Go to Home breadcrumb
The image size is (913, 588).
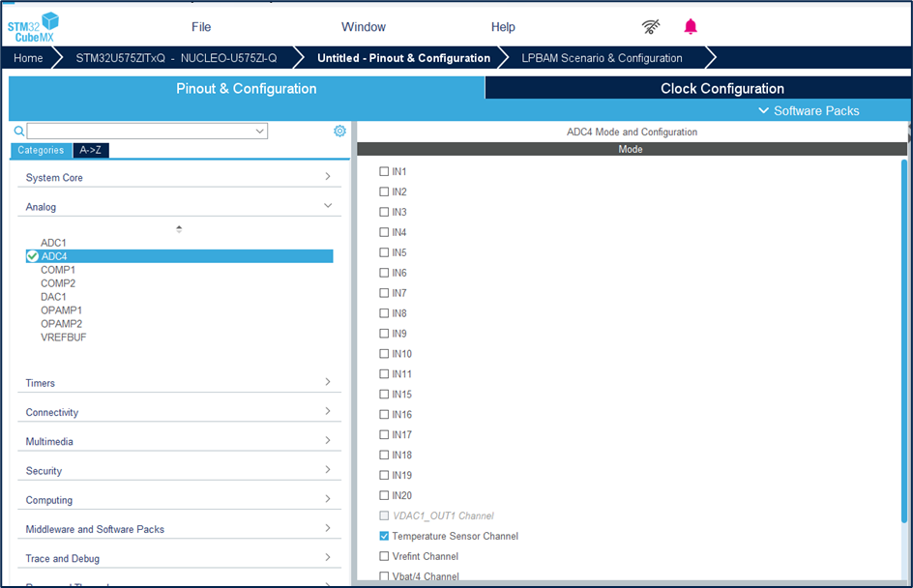tap(28, 58)
